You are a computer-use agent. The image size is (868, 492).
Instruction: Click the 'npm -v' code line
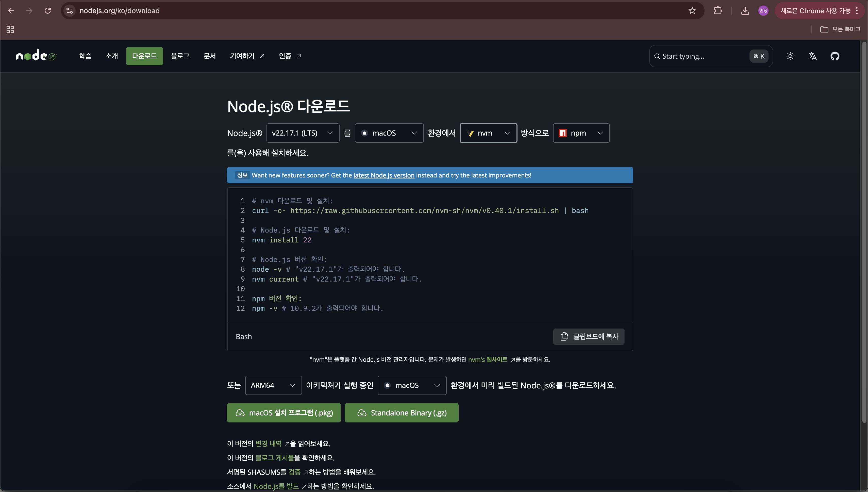coord(318,308)
